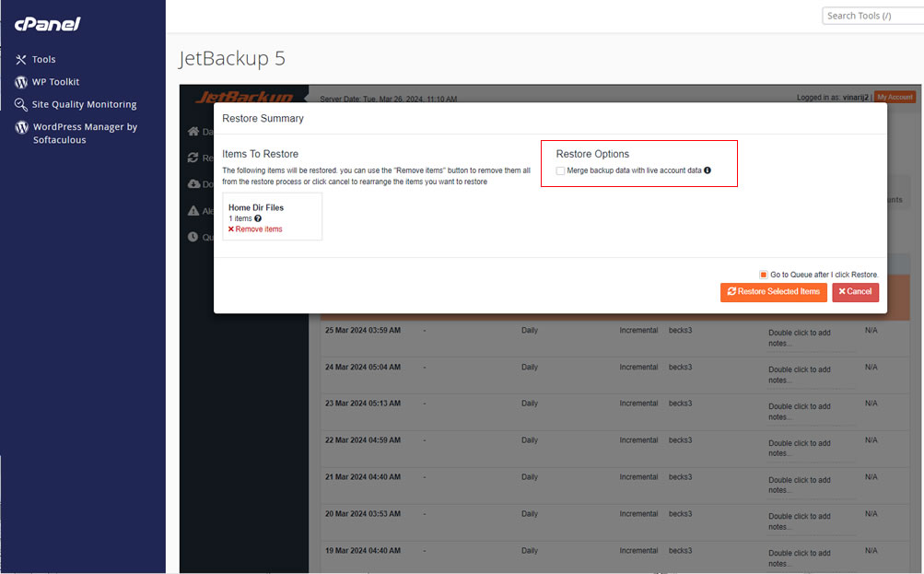This screenshot has width=924, height=574.
Task: Click the notes field for 22 Mar backup
Action: coord(811,449)
